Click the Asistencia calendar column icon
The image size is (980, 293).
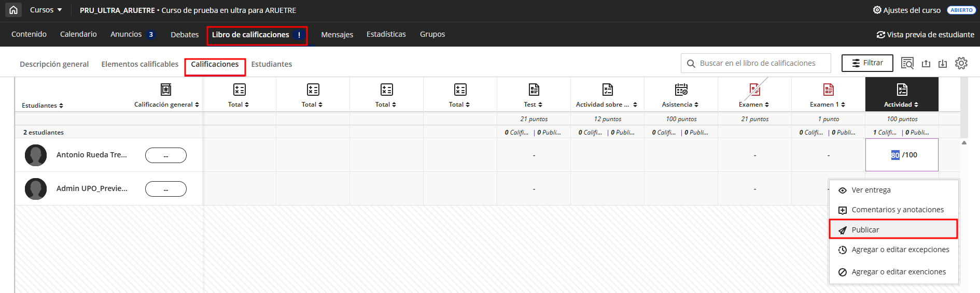click(x=681, y=90)
